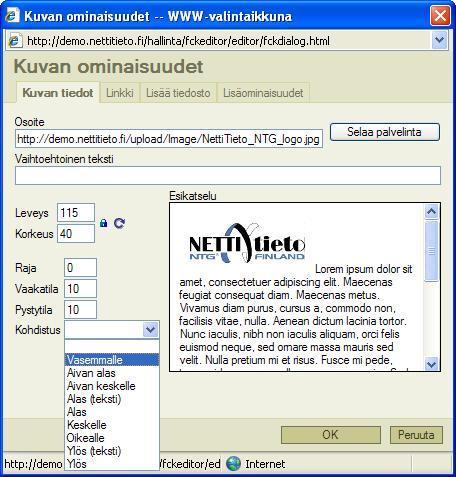Open the Linkki tab
This screenshot has width=456, height=477.
pyautogui.click(x=120, y=93)
